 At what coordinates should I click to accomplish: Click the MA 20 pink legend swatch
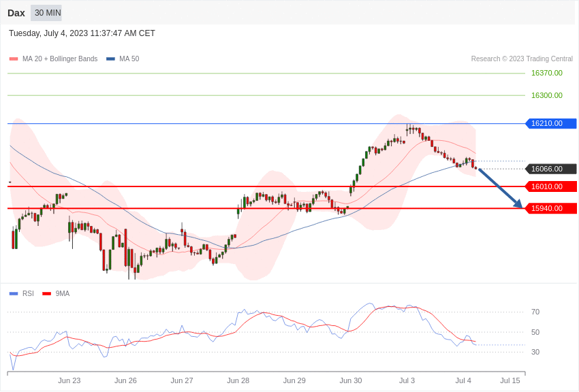pos(14,59)
